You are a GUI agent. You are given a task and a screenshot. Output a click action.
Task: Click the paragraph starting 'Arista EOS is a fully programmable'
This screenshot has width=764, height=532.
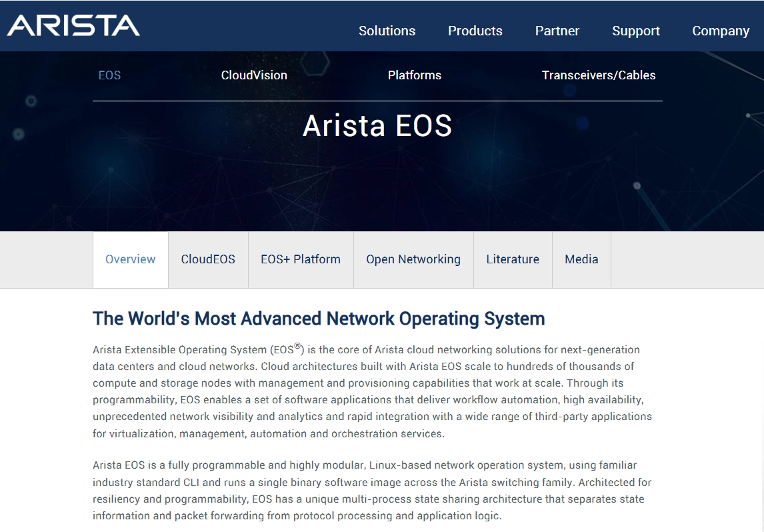(372, 490)
